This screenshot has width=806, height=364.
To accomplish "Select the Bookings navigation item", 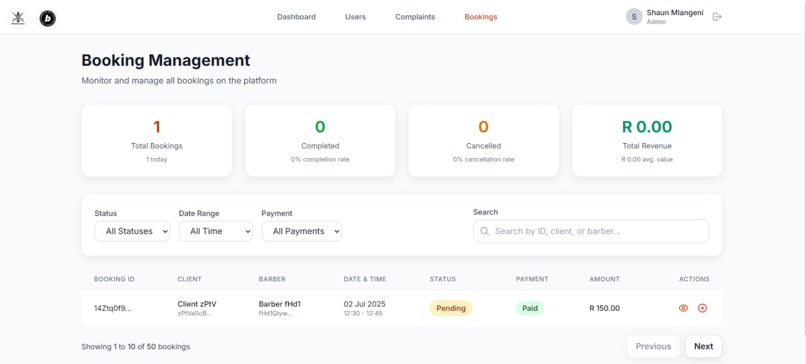I will click(481, 17).
